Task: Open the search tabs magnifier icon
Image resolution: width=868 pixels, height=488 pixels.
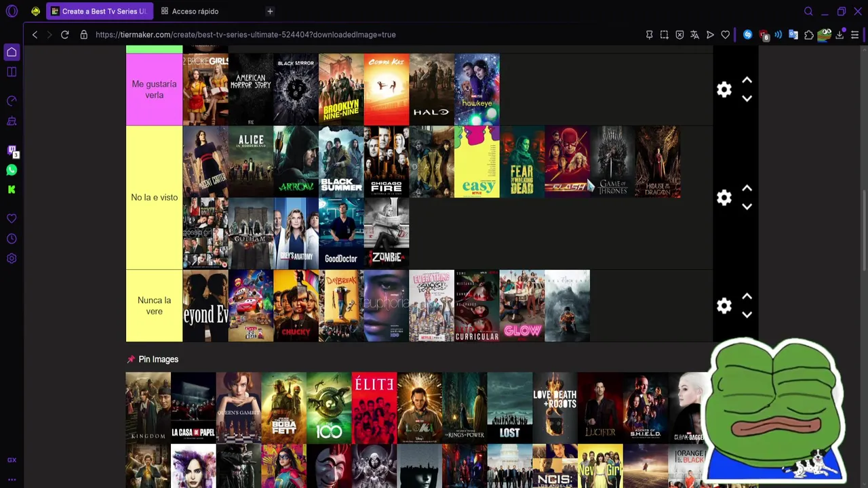Action: (x=808, y=12)
